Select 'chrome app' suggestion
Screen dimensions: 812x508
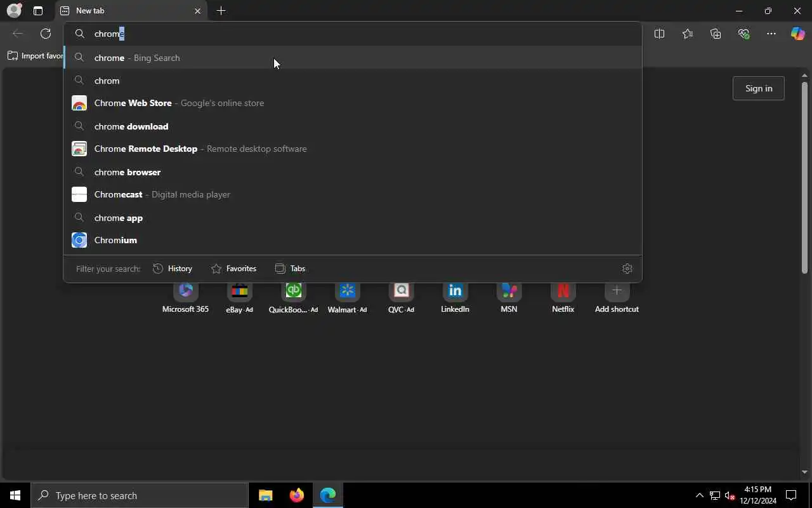(x=352, y=218)
